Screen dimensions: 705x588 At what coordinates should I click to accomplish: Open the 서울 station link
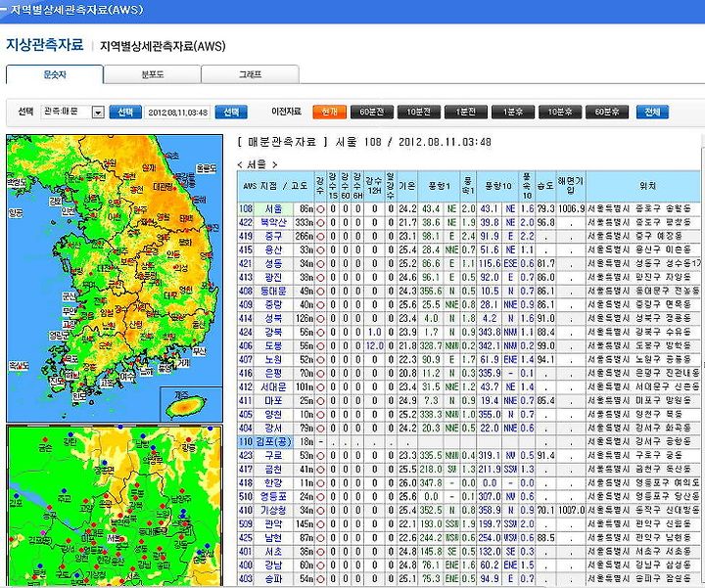(x=273, y=209)
